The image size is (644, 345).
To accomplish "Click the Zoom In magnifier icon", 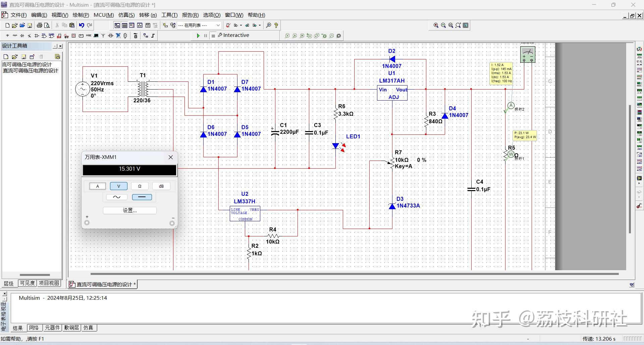I will pos(436,25).
